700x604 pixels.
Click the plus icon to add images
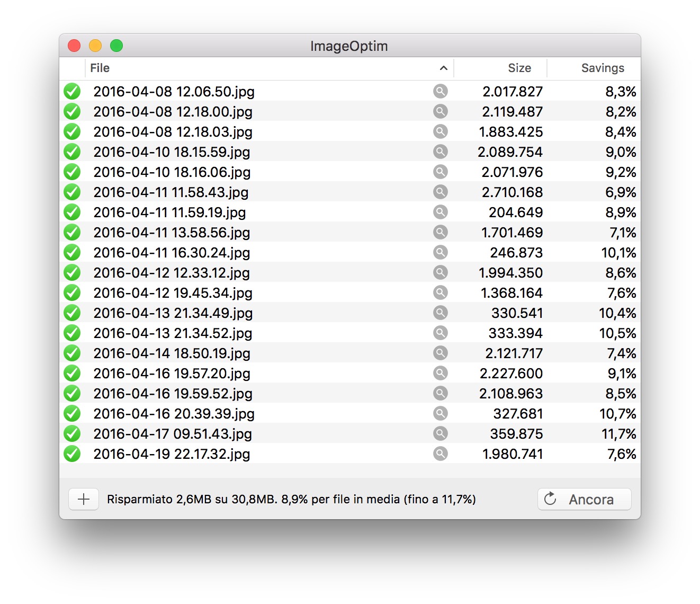[83, 499]
